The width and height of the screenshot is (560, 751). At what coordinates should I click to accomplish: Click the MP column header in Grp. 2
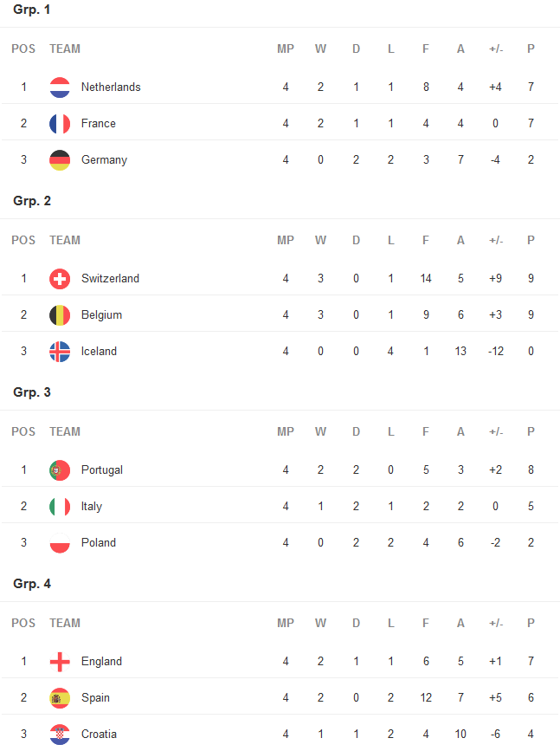click(x=286, y=241)
